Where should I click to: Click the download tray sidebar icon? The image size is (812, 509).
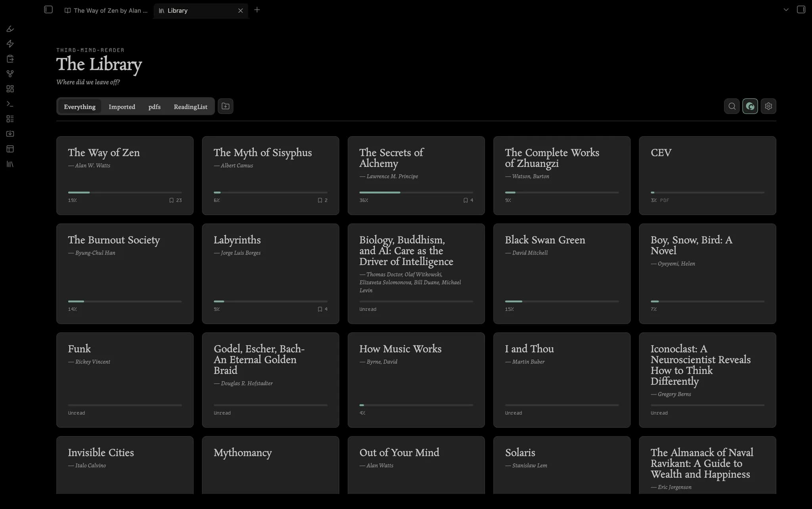pos(10,134)
